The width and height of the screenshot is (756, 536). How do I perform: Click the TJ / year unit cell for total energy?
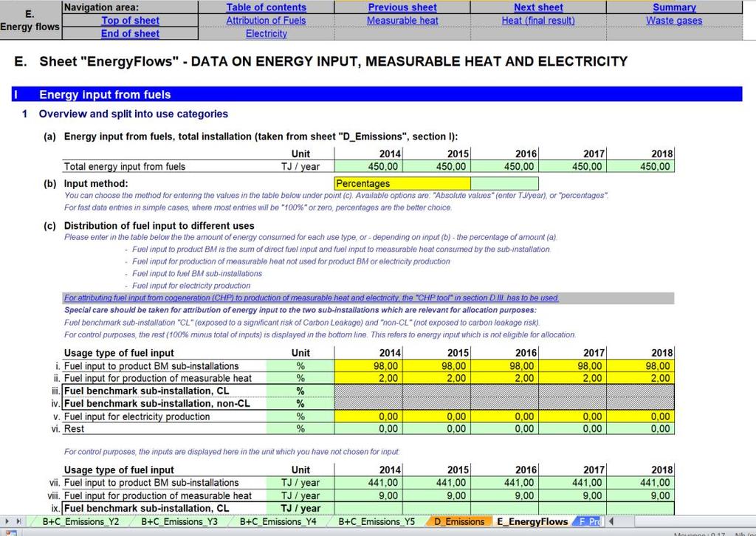300,166
